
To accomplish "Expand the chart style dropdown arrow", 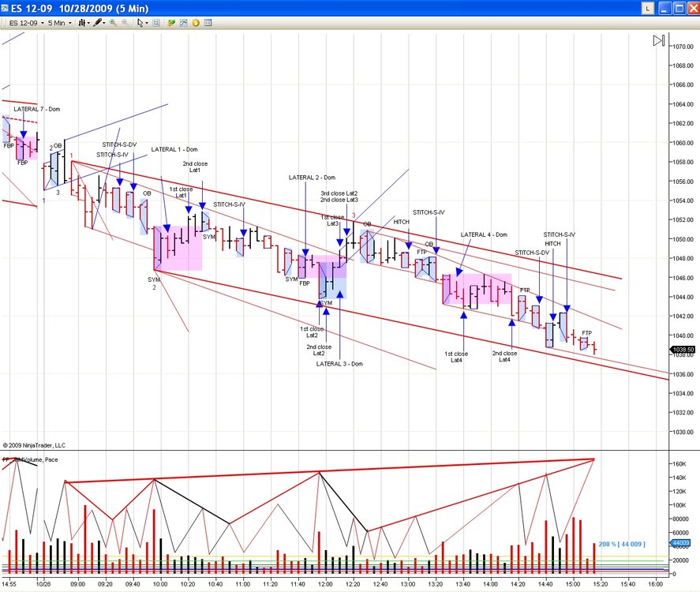I will [x=88, y=23].
